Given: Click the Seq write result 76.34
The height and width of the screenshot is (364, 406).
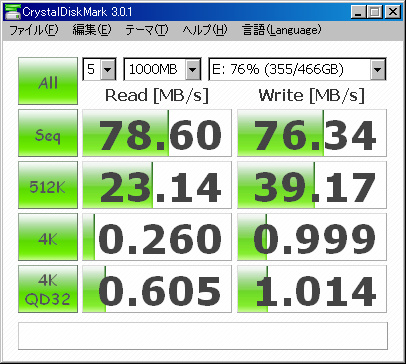Looking at the screenshot, I should pos(312,133).
